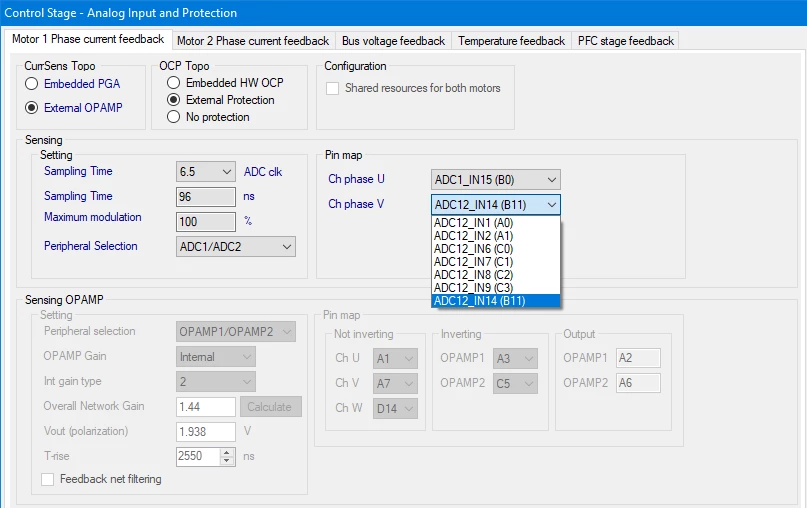Click Sampling Time ns field showing 96
The height and width of the screenshot is (508, 807).
tap(206, 197)
